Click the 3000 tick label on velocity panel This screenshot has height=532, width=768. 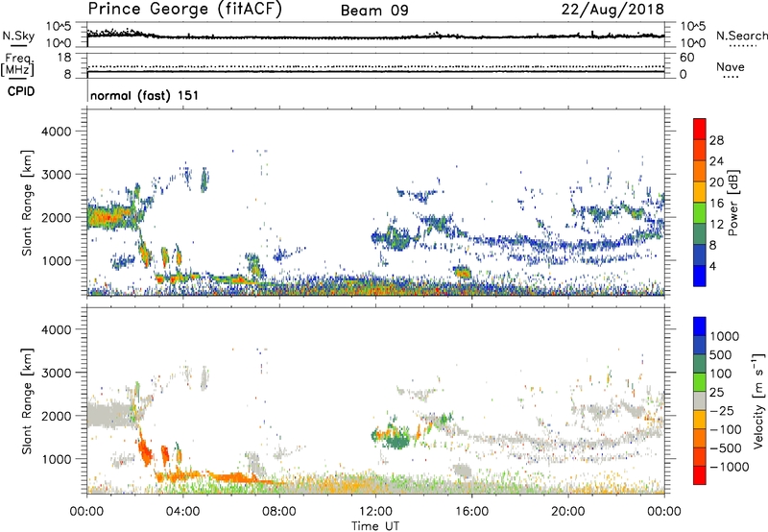coord(56,373)
